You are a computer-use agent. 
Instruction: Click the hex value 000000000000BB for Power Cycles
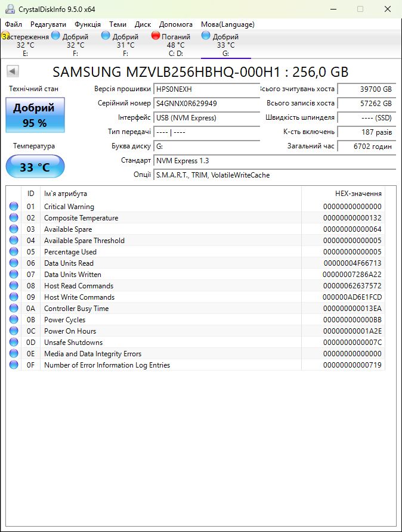coord(352,319)
